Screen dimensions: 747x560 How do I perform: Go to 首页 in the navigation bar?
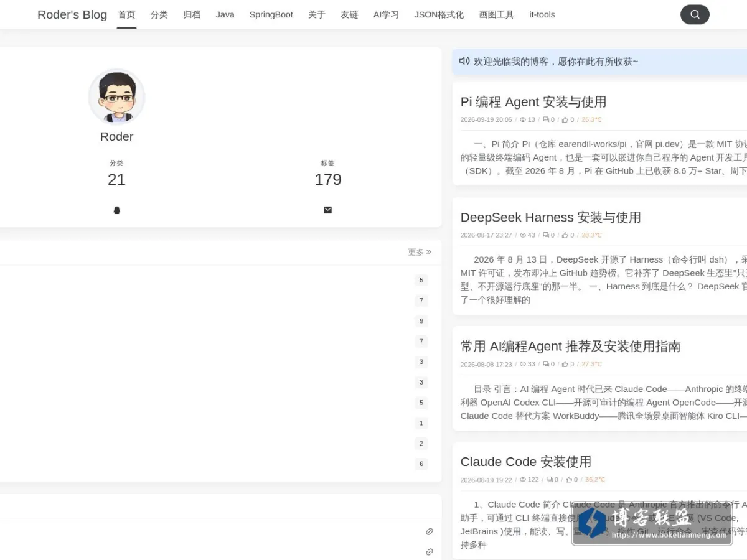pos(126,14)
